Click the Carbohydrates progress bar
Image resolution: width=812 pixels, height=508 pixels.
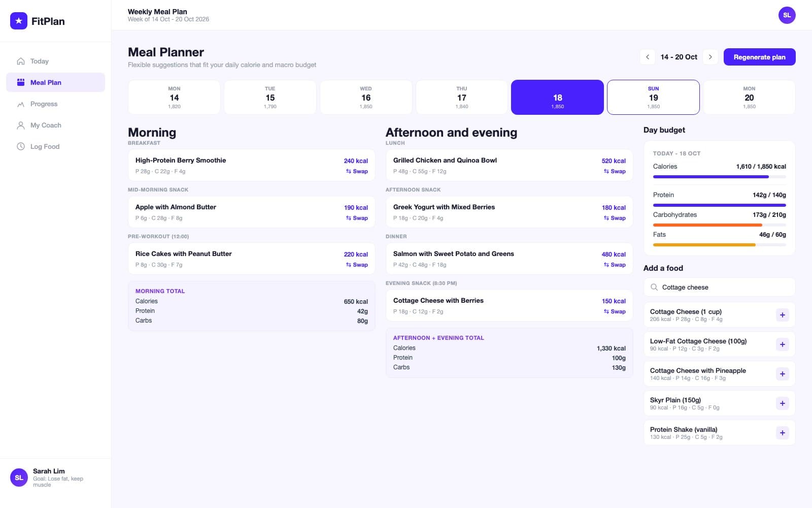(719, 225)
